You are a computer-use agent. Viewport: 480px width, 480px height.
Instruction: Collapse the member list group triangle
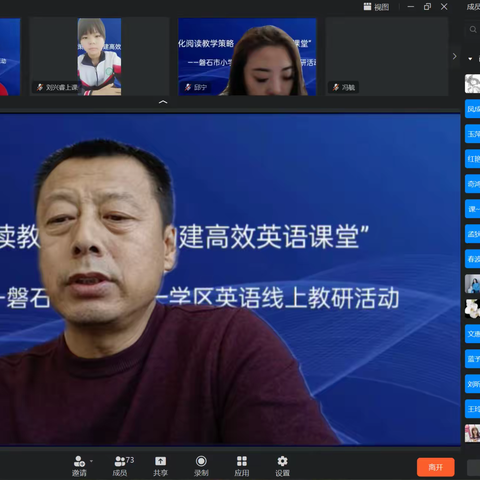pos(470,59)
